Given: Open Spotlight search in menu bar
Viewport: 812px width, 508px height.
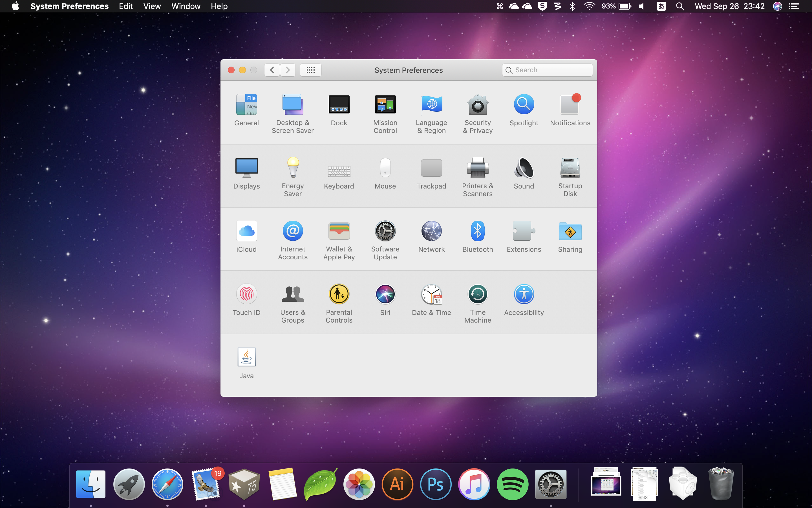Looking at the screenshot, I should pos(680,6).
